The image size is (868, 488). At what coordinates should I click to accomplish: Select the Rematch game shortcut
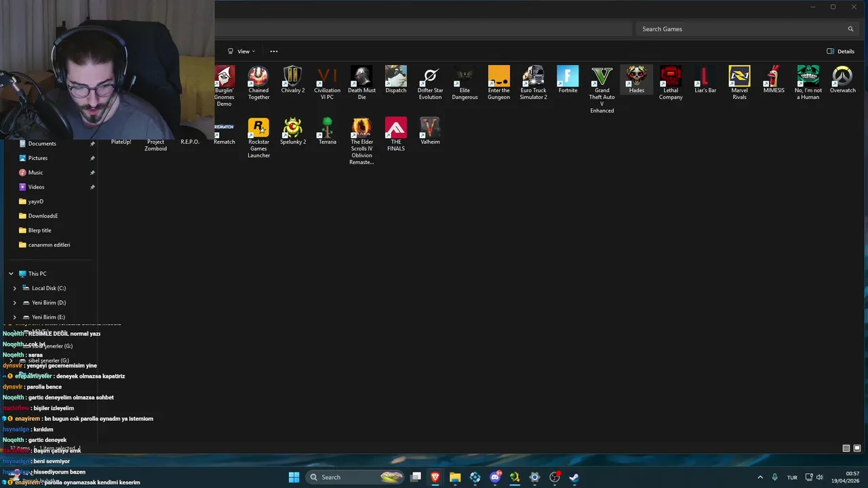tap(224, 131)
